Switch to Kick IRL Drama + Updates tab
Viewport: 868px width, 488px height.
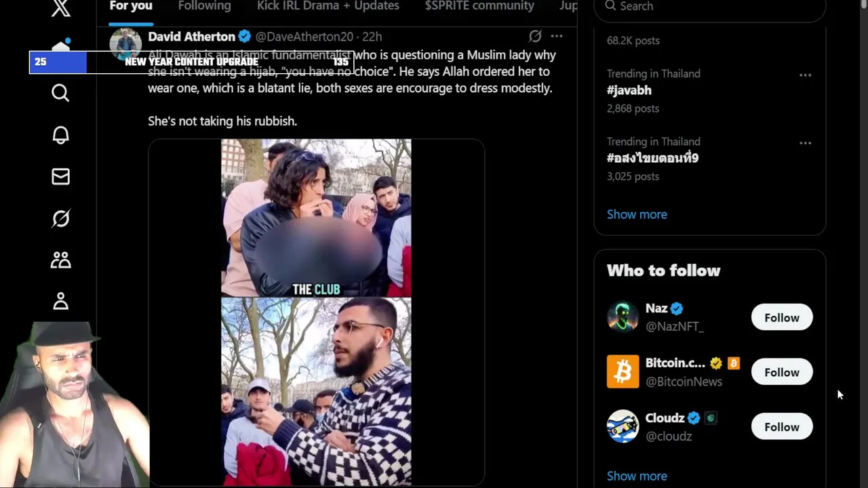(x=328, y=6)
